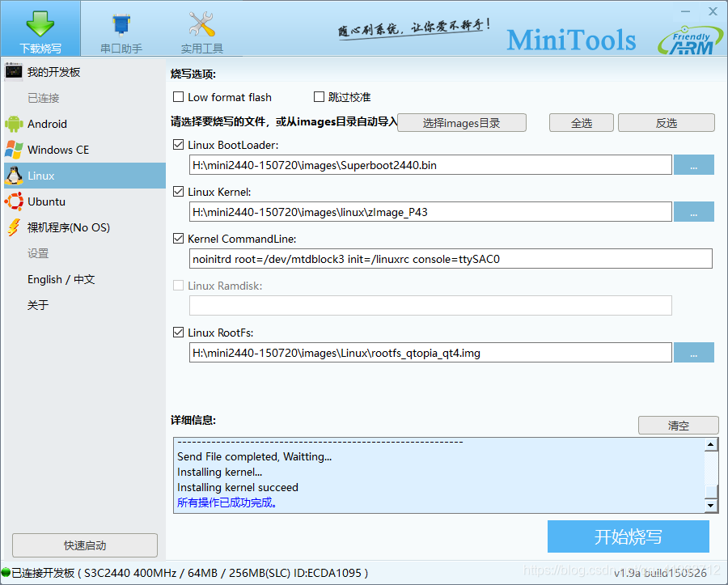Click the zImage_P43 kernel path field

click(x=430, y=212)
